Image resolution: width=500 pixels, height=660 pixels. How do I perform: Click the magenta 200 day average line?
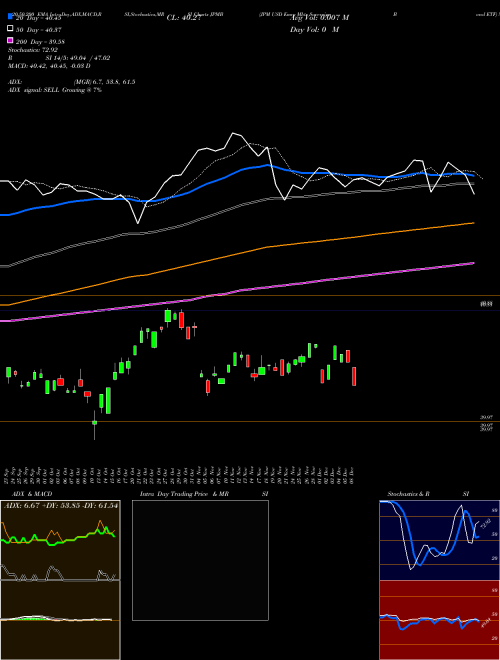pyautogui.click(x=236, y=291)
